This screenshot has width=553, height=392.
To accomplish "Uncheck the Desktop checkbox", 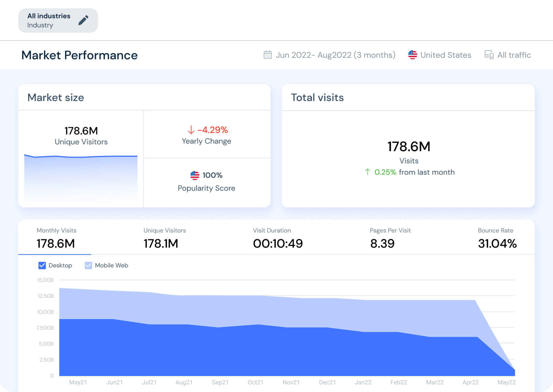I will click(x=42, y=265).
